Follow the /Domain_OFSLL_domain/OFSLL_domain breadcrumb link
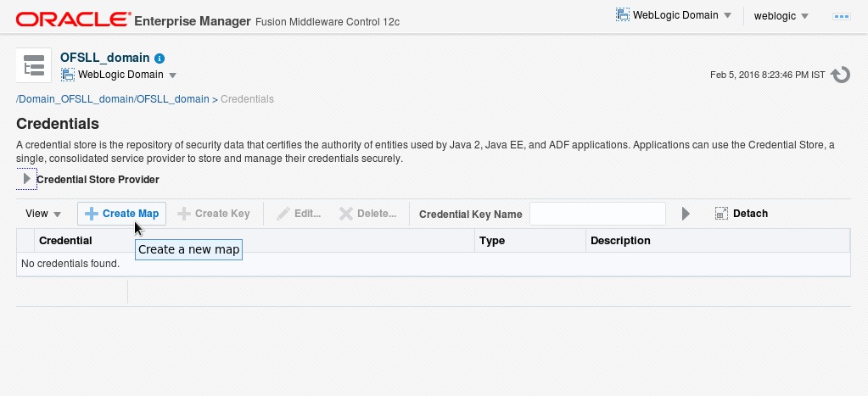 (x=113, y=99)
